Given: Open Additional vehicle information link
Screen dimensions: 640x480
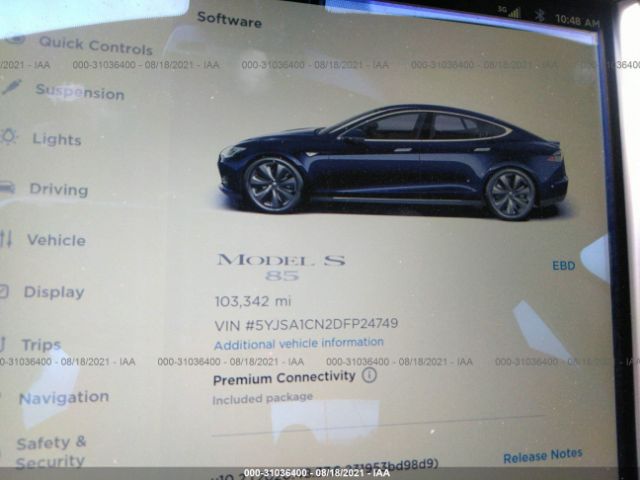Looking at the screenshot, I should coord(299,344).
